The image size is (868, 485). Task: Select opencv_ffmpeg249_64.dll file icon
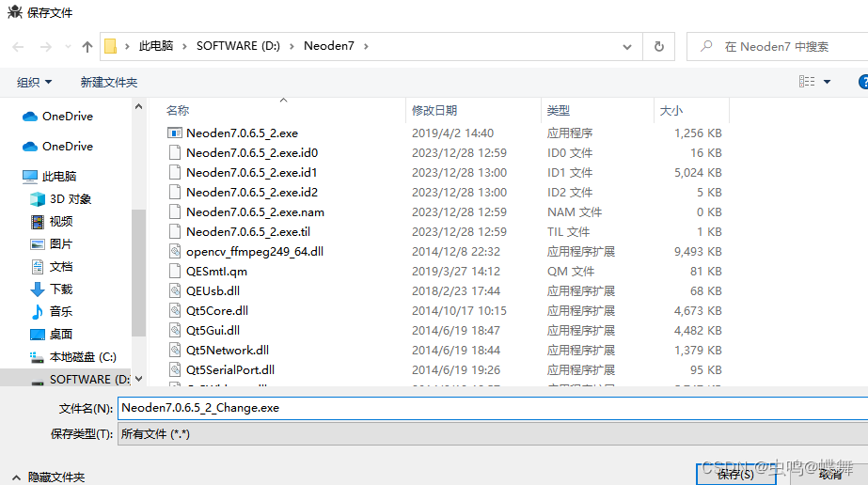tap(175, 252)
